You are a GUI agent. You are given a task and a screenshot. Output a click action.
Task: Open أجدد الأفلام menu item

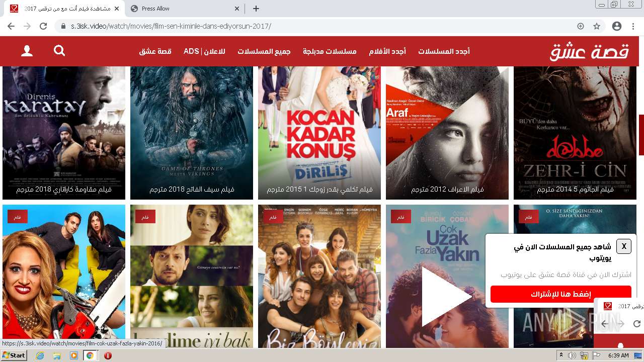pos(387,51)
